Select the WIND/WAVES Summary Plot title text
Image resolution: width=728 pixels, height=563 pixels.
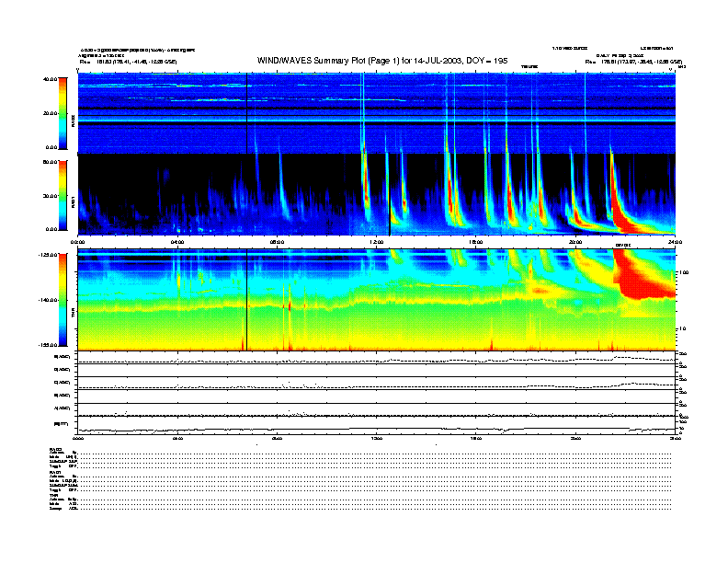click(x=382, y=61)
